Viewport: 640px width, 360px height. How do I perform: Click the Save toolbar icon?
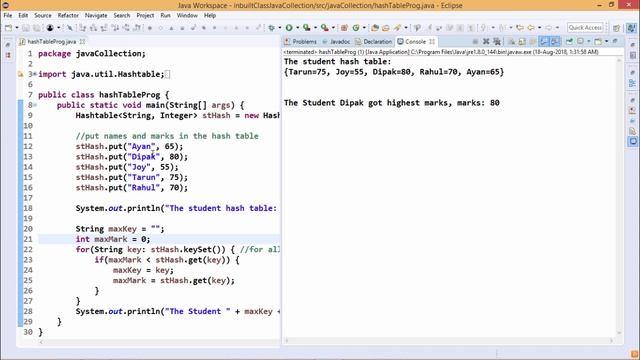26,28
